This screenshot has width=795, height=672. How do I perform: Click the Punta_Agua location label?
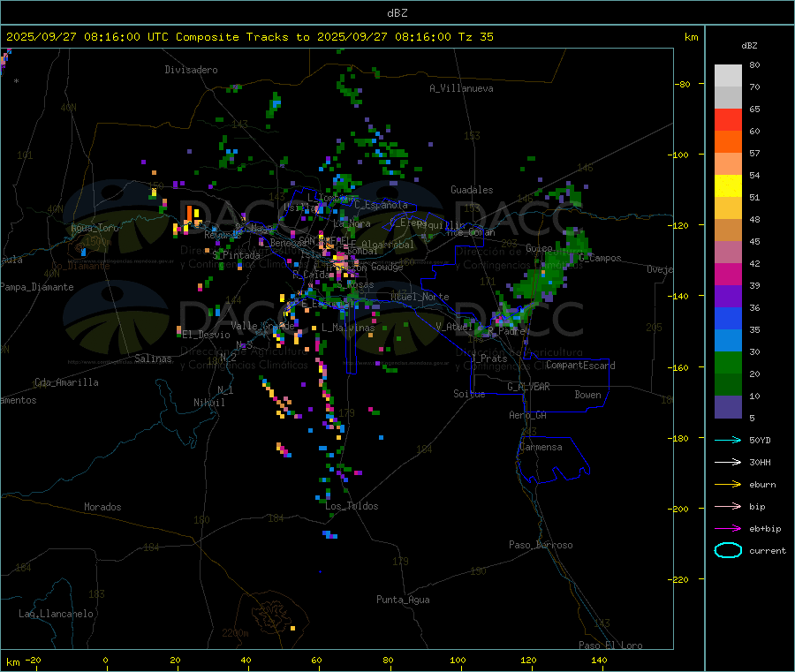tap(403, 600)
